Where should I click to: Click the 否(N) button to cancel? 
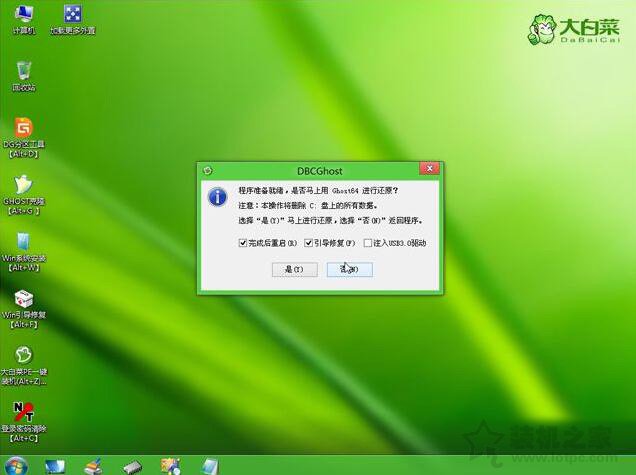click(349, 270)
